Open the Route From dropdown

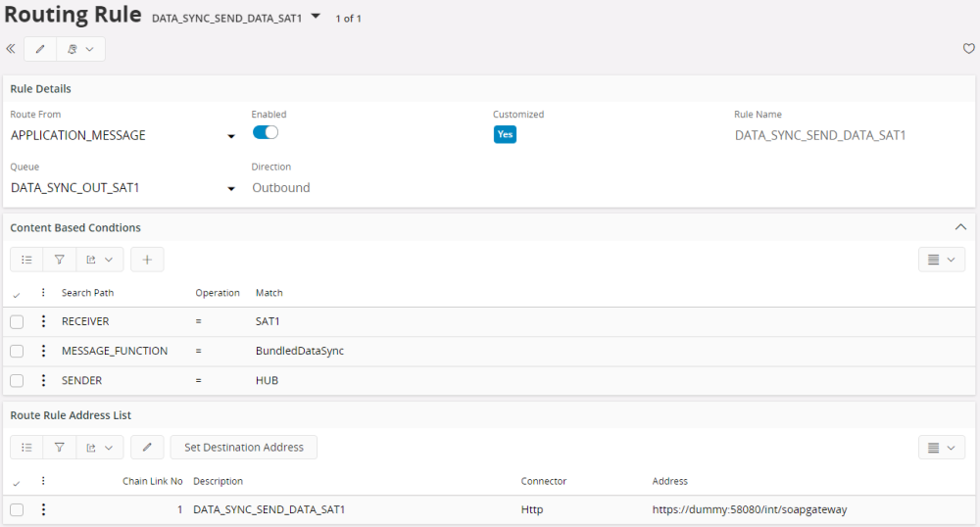231,136
